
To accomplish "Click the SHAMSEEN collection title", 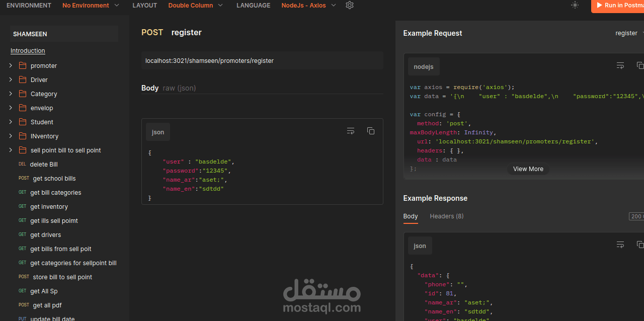I will click(x=30, y=34).
